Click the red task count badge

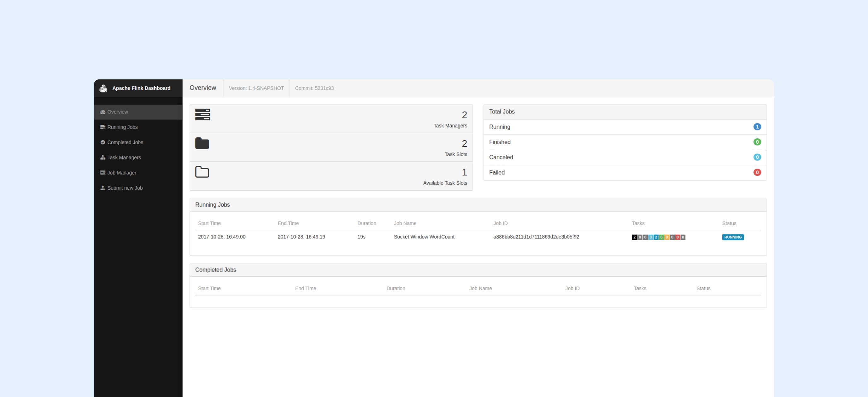[x=677, y=237]
